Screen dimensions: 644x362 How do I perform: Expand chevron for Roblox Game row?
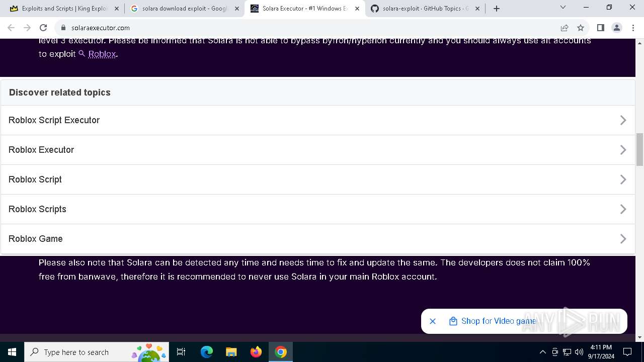tap(623, 239)
